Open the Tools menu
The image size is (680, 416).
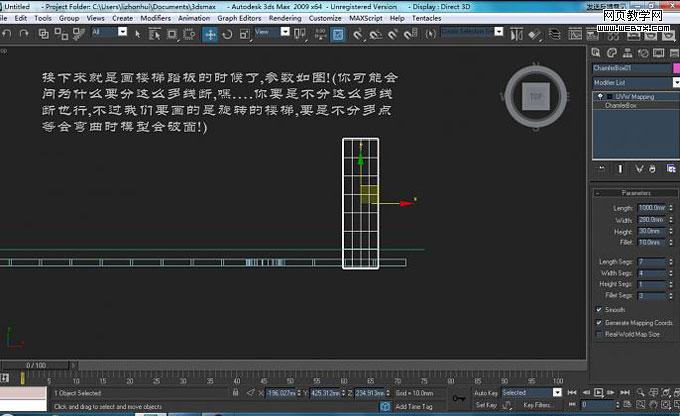[43, 18]
